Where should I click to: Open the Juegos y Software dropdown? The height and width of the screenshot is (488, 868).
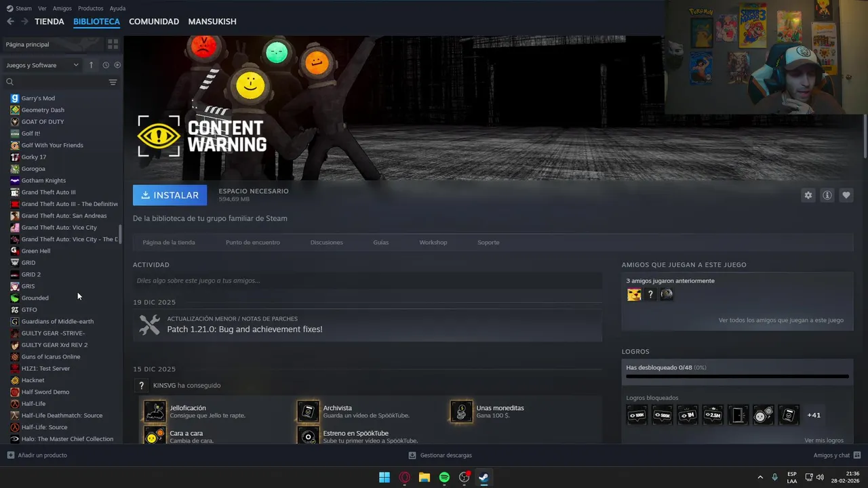click(43, 65)
